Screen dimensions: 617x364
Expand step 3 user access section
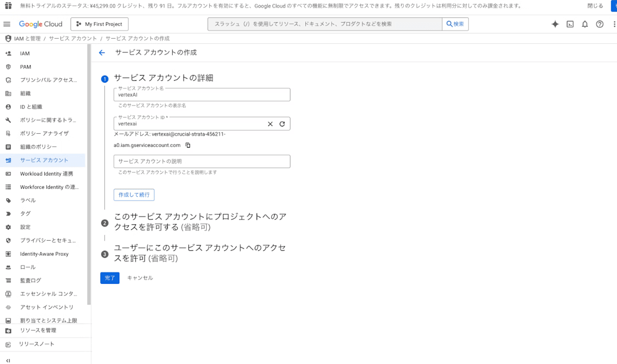point(200,253)
